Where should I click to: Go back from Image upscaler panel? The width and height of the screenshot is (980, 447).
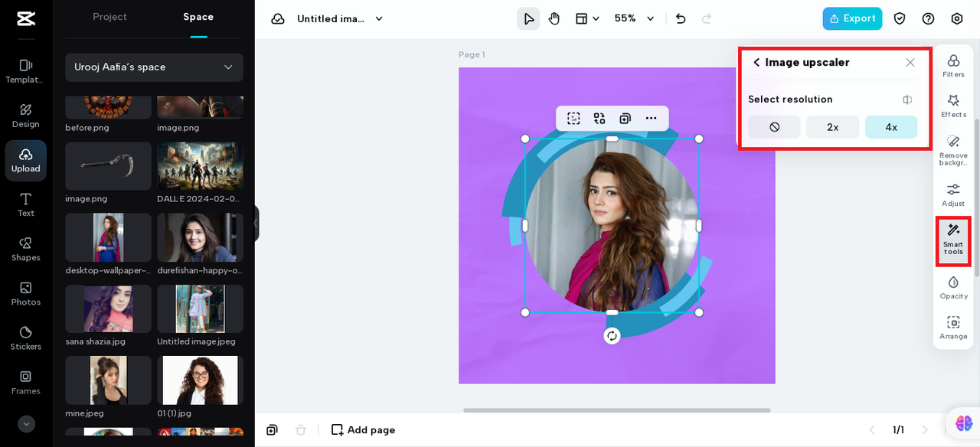[756, 63]
